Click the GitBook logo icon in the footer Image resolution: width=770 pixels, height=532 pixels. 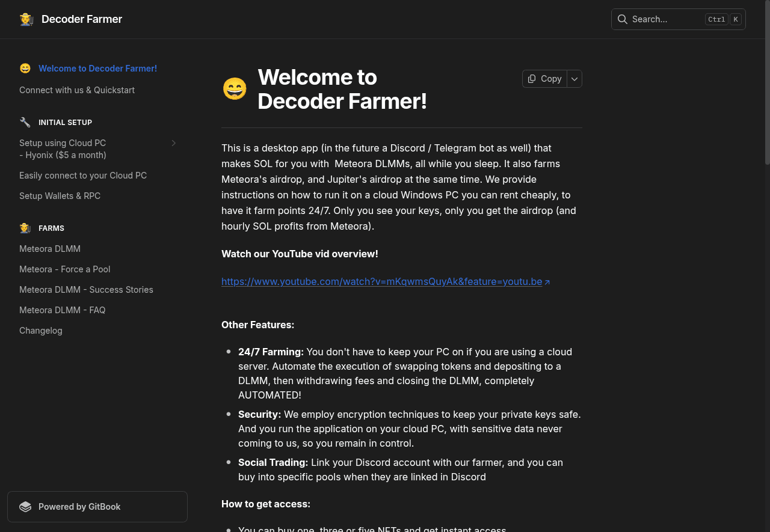point(25,506)
